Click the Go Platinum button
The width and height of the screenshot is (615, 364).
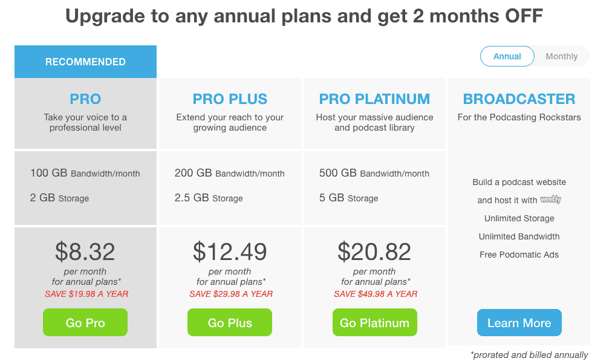pyautogui.click(x=374, y=322)
